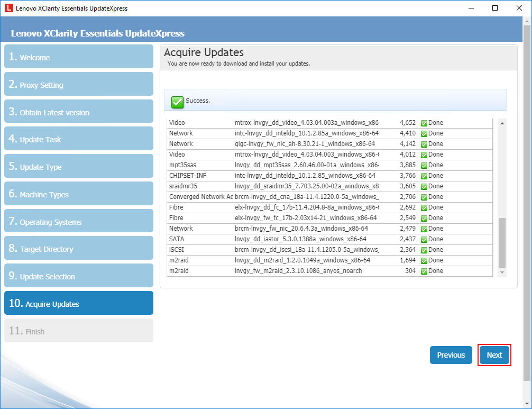Select the lnvgy_dd_iastor file name
Image resolution: width=532 pixels, height=409 pixels.
pos(300,239)
